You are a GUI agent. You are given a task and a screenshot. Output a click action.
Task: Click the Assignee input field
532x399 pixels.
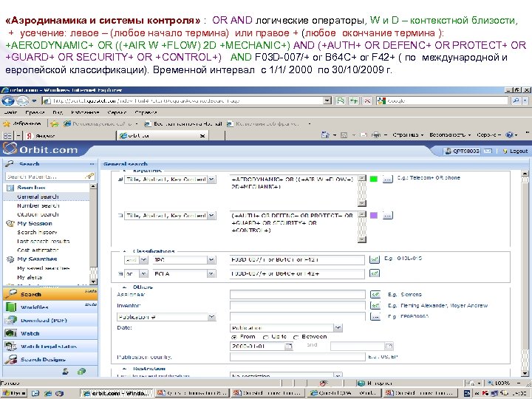pos(298,295)
